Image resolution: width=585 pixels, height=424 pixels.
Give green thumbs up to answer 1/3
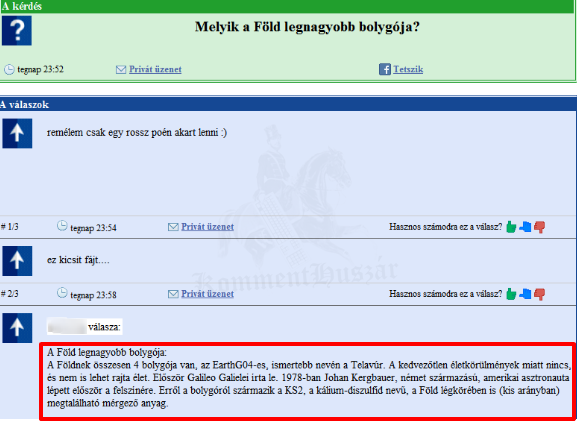coord(511,227)
